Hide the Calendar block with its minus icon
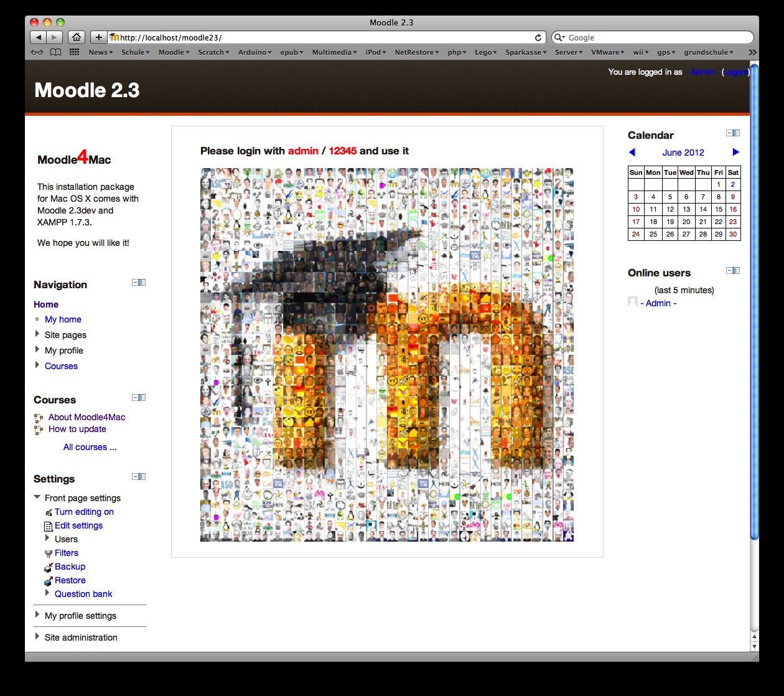This screenshot has height=696, width=784. [x=729, y=133]
